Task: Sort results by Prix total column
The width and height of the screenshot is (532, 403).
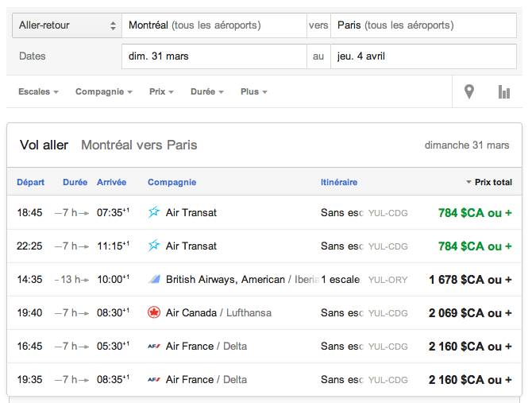Action: click(492, 182)
